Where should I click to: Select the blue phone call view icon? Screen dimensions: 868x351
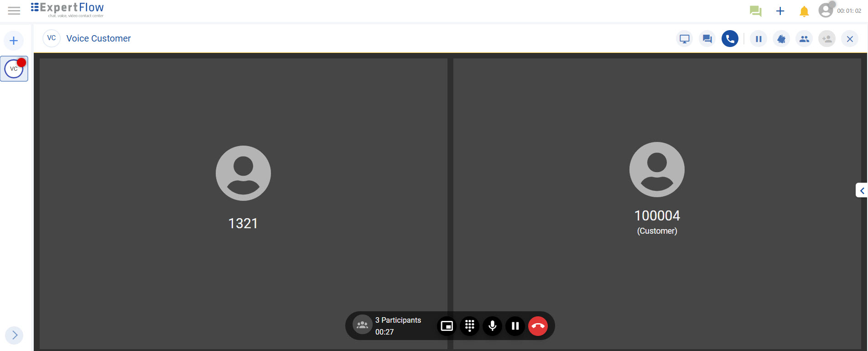[x=730, y=39]
